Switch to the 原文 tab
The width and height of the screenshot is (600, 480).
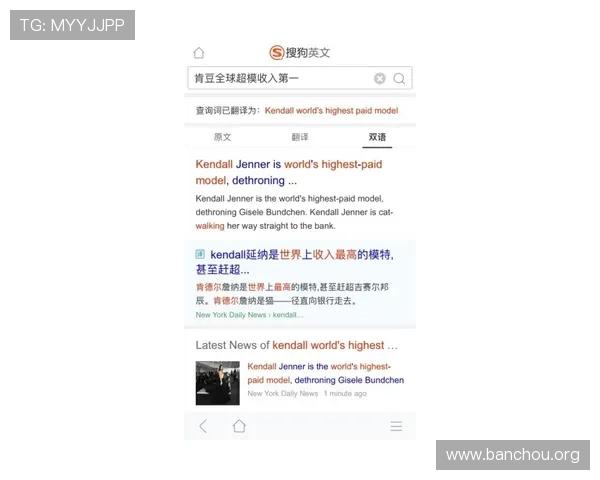222,137
